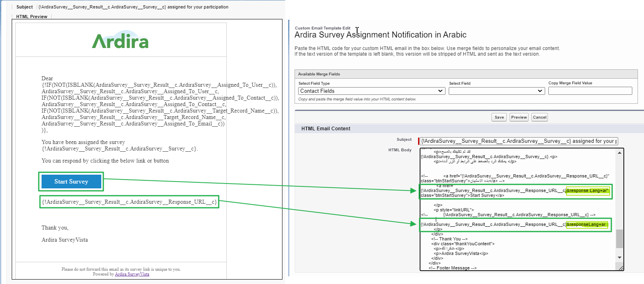Viewport: 644px width, 284px height.
Task: Click the 'Available Merge Fields' header
Action: 319,74
